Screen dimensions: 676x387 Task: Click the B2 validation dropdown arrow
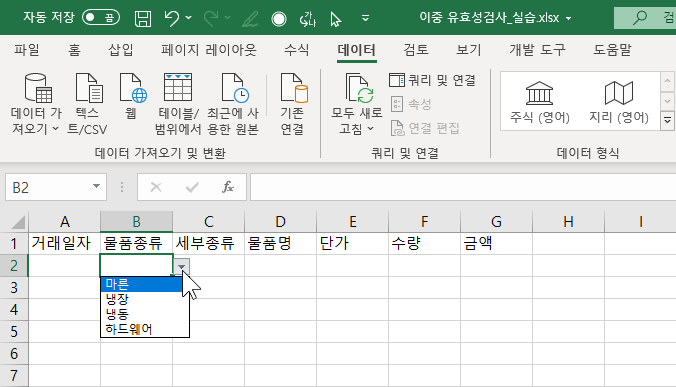coord(182,267)
